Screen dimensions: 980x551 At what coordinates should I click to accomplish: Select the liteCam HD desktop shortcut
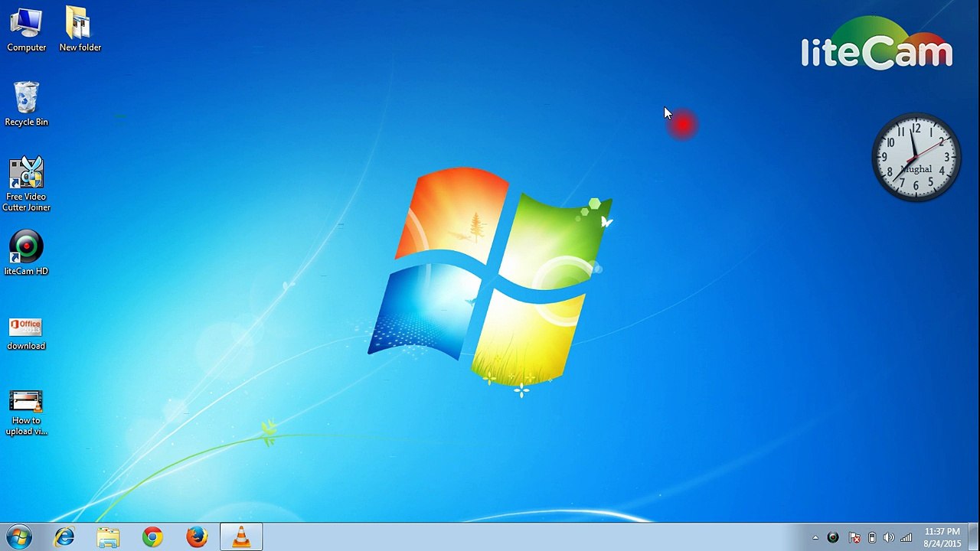pos(26,253)
